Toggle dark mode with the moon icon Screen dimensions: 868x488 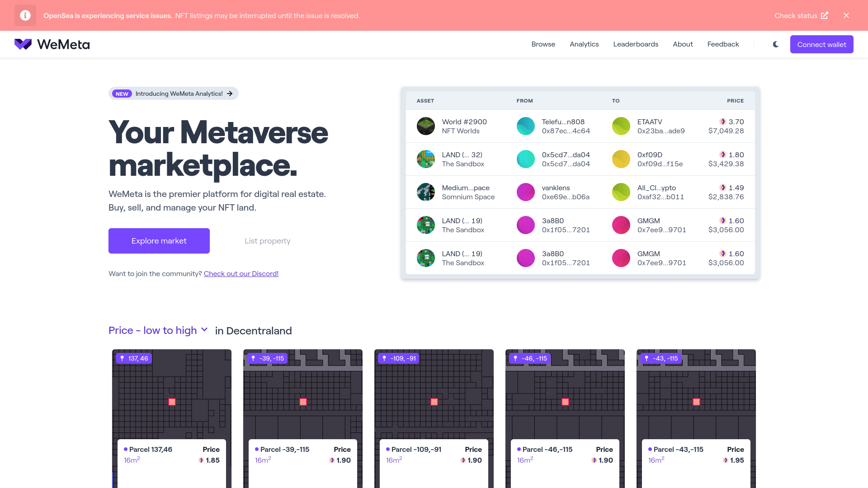click(x=776, y=44)
